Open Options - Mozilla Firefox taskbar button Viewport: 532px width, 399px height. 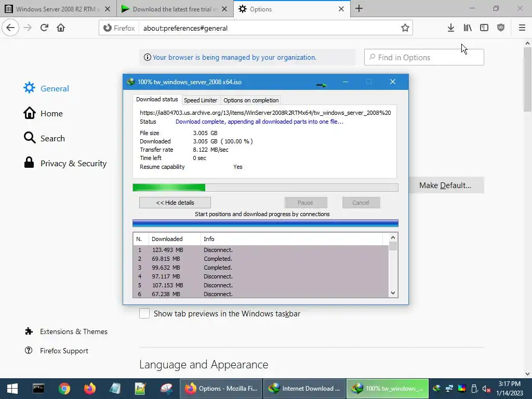tap(220, 389)
